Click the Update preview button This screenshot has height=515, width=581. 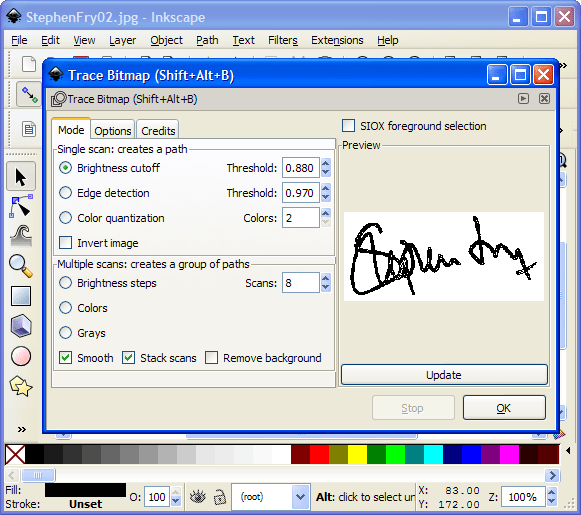[444, 375]
